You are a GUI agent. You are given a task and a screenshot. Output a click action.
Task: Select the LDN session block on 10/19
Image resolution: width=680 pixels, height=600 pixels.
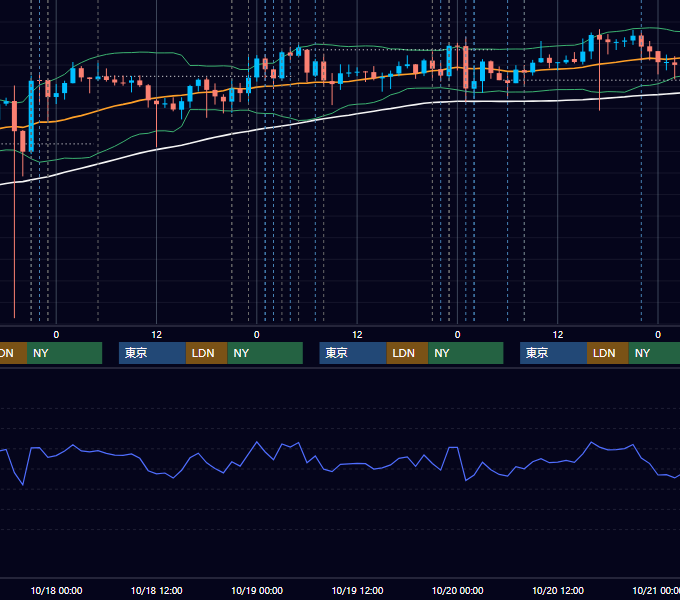tap(407, 353)
